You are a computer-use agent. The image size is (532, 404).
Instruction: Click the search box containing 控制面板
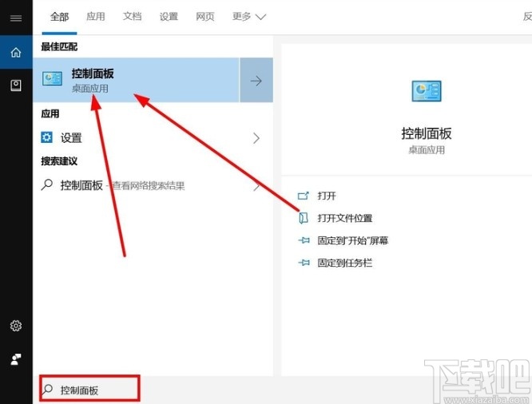[89, 389]
